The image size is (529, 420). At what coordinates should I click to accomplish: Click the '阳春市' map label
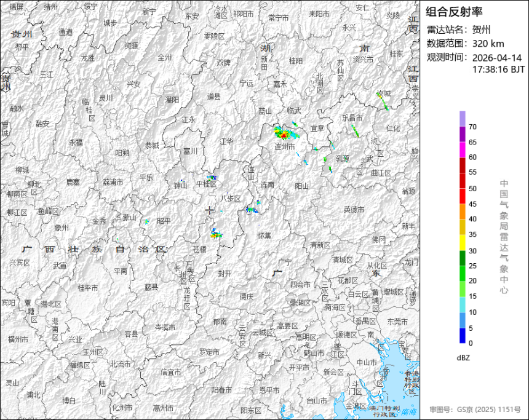[221, 390]
